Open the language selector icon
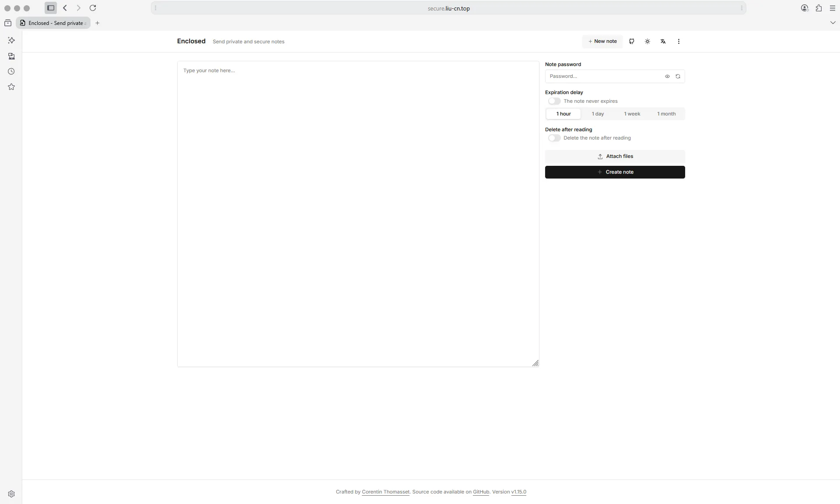This screenshot has height=504, width=840. pyautogui.click(x=663, y=42)
